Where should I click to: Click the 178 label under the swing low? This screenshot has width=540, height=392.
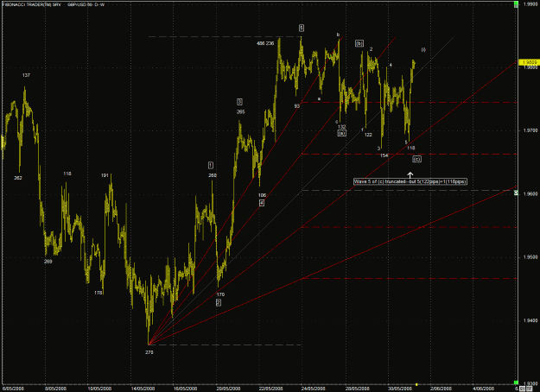(x=98, y=293)
